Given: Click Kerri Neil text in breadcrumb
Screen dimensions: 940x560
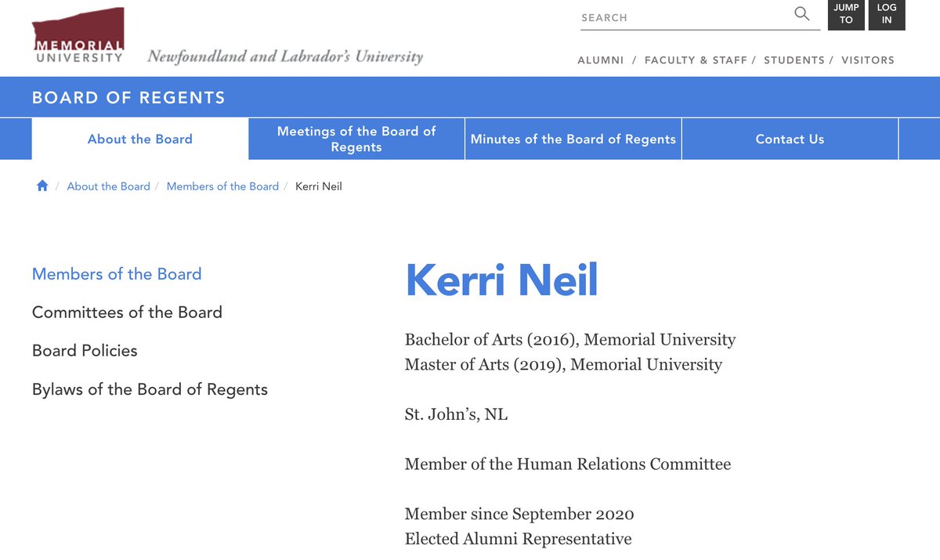Looking at the screenshot, I should [319, 186].
